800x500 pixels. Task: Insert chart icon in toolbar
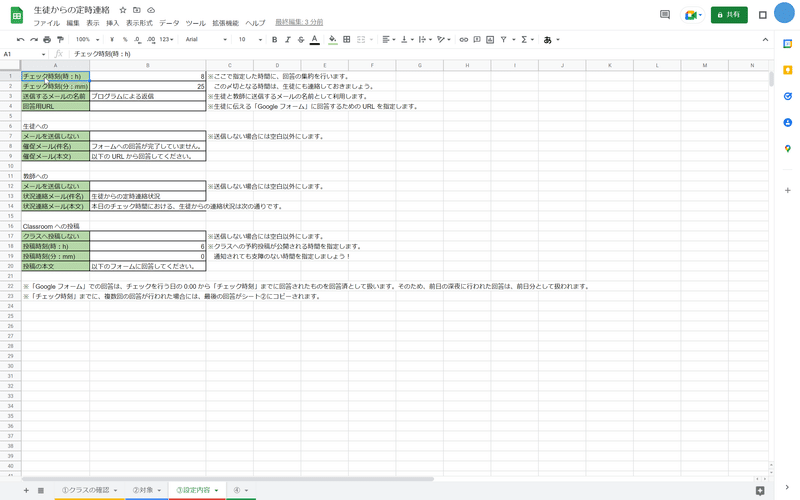click(x=490, y=39)
